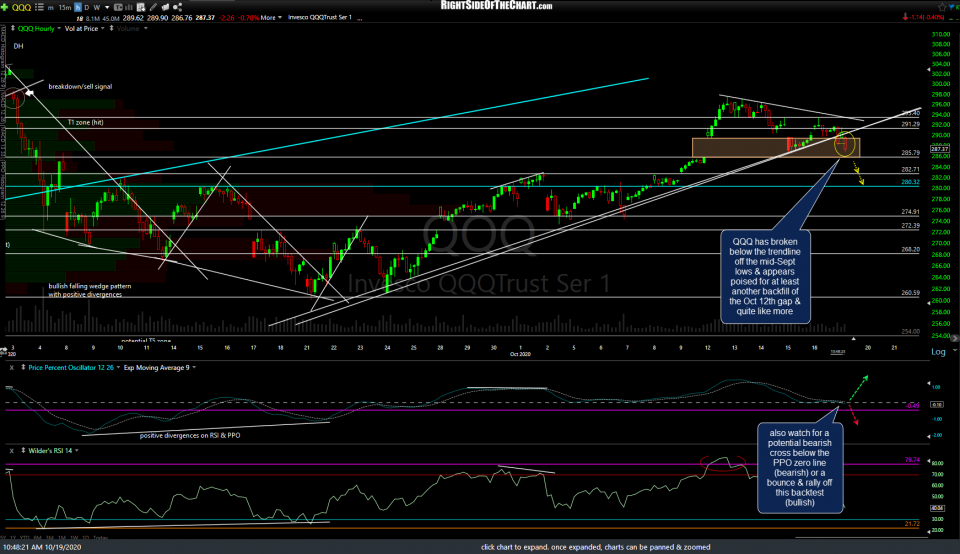
Task: Click the QQQ trendline break callout box
Action: pyautogui.click(x=765, y=276)
